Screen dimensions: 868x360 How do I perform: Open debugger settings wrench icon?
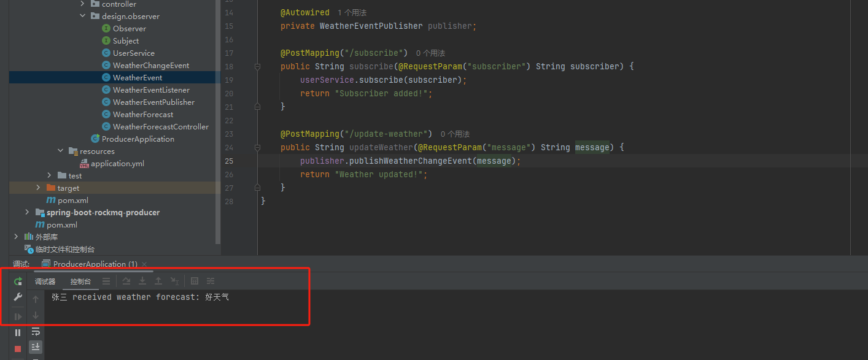[x=18, y=297]
